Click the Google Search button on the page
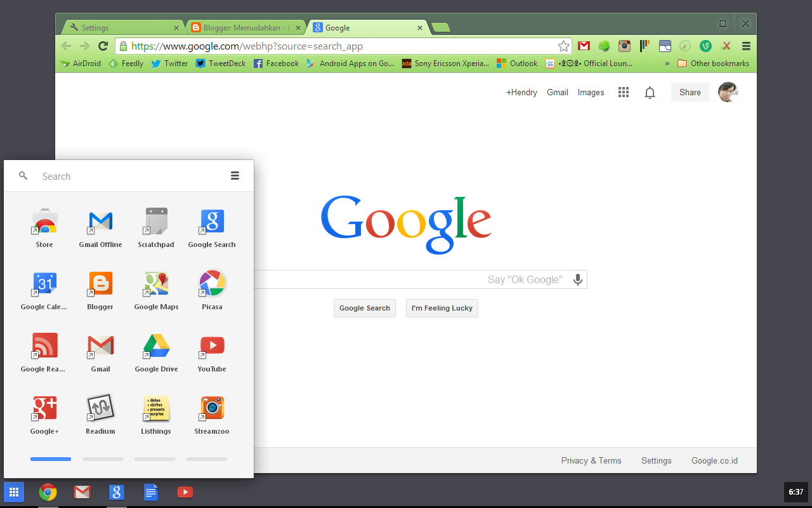The height and width of the screenshot is (508, 812). click(365, 308)
